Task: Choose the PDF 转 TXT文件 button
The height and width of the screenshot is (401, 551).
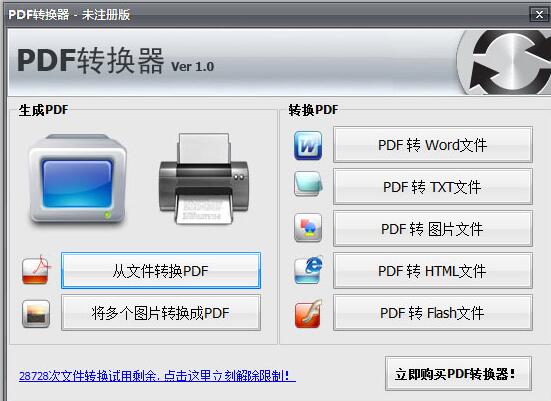Action: pyautogui.click(x=433, y=187)
